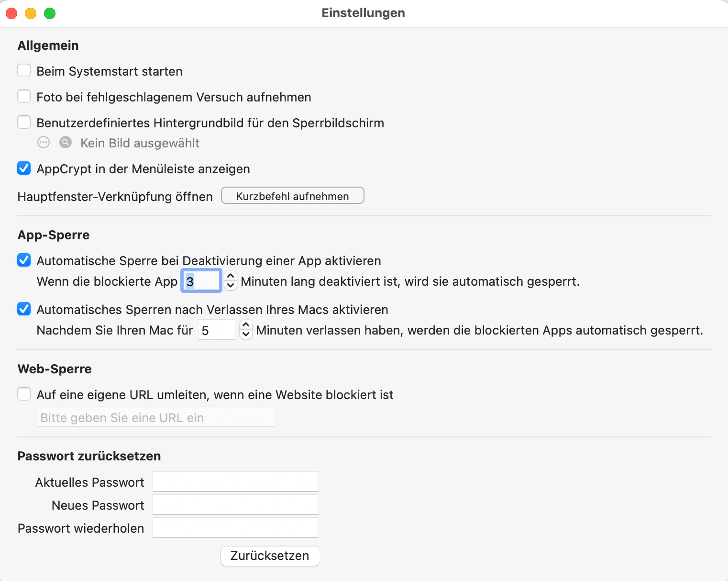Disable automatisches Sperren nach Verlassen des Macs
728x581 pixels.
pyautogui.click(x=24, y=309)
